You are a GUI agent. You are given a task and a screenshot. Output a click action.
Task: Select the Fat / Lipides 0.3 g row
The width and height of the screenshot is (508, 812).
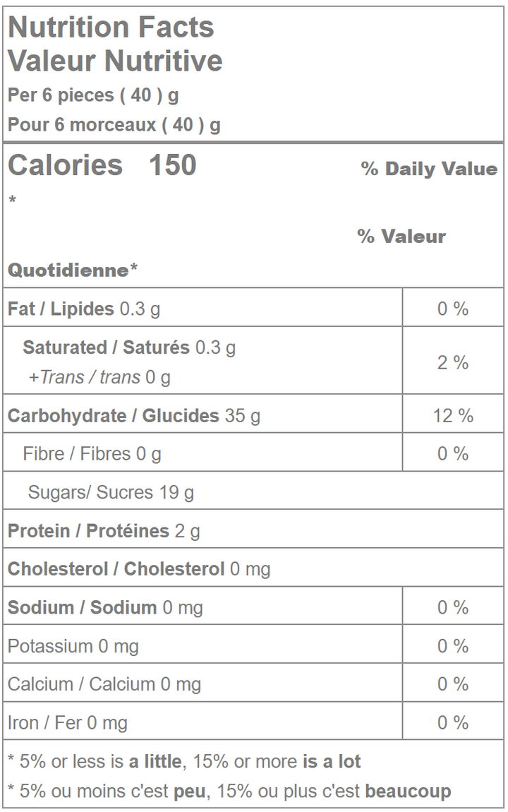pyautogui.click(x=83, y=309)
